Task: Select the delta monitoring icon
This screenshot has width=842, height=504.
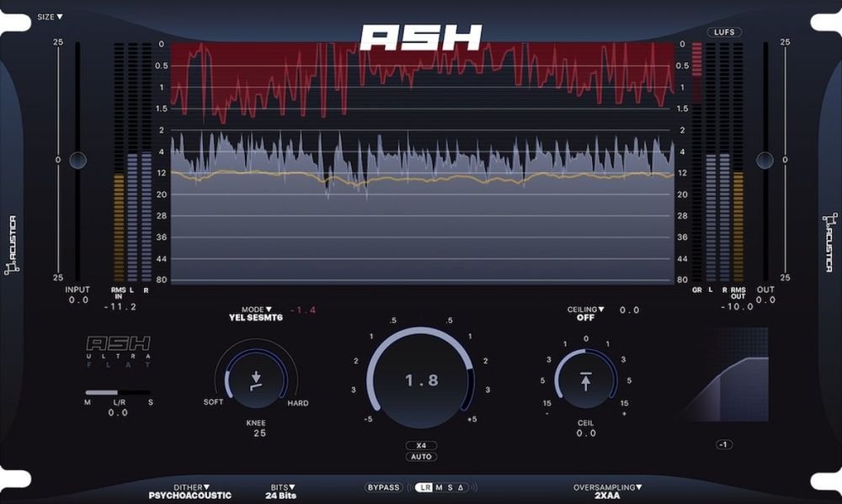Action: [x=461, y=487]
